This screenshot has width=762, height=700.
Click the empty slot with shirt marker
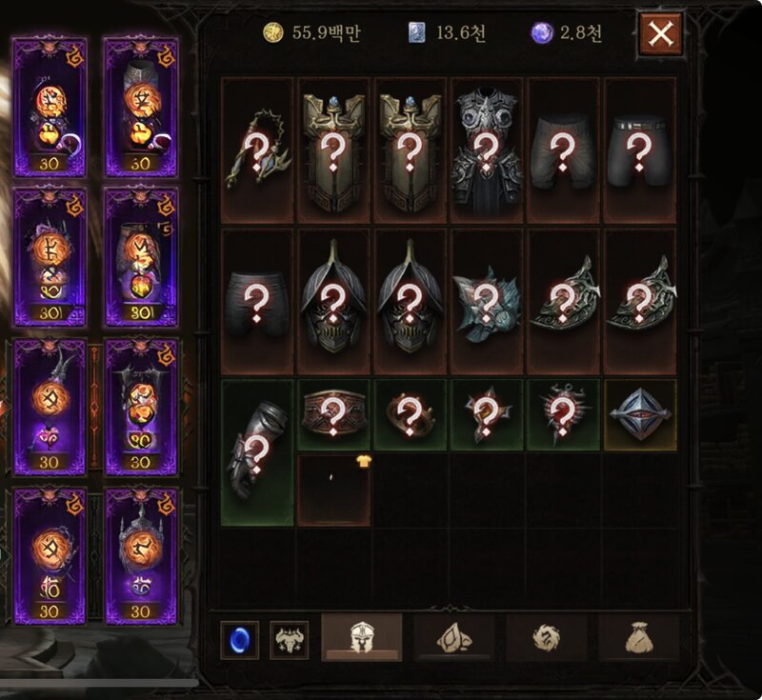pos(334,490)
